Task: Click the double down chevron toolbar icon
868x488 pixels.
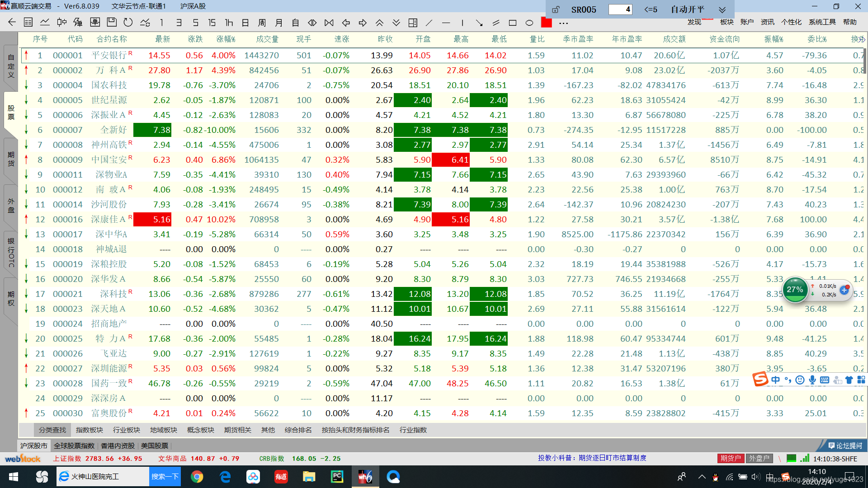Action: [x=396, y=23]
